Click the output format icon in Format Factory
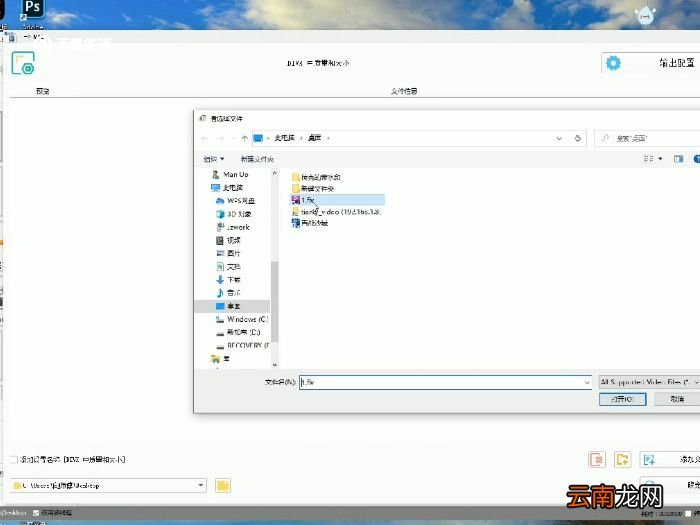This screenshot has height=525, width=700. tap(23, 63)
